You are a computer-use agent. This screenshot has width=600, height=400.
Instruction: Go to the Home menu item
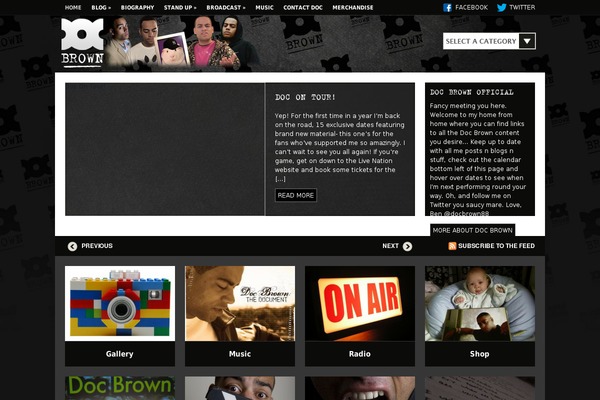click(x=73, y=7)
